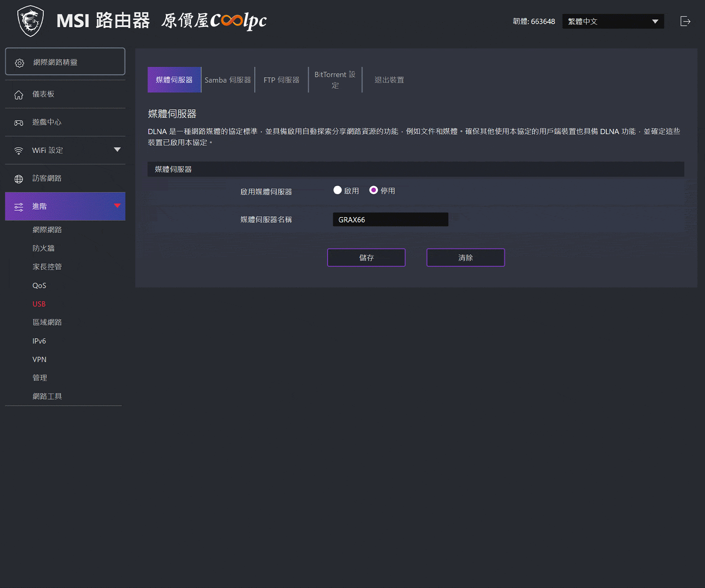Switch to the Samba 伺服器 tab
Image resolution: width=705 pixels, height=588 pixels.
(x=228, y=80)
